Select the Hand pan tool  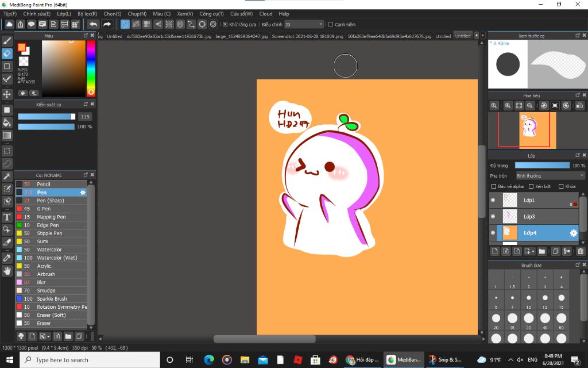[x=7, y=270]
